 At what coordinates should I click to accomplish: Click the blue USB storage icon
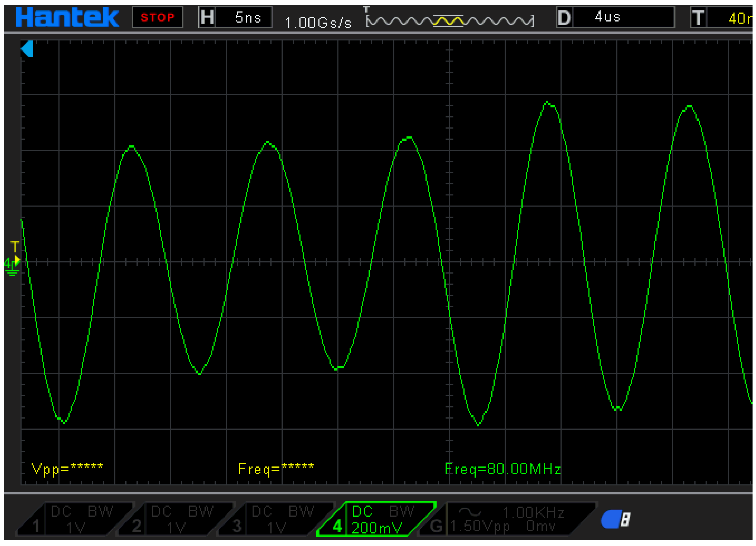click(x=615, y=519)
